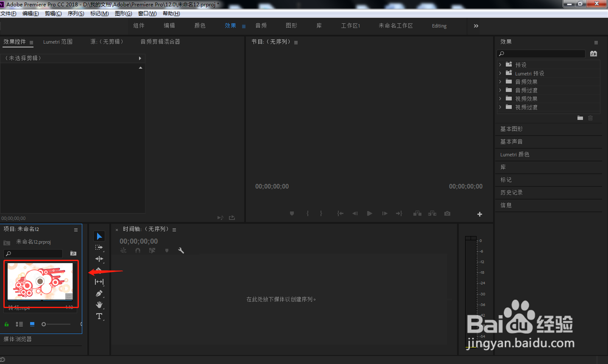Image resolution: width=608 pixels, height=364 pixels.
Task: Select the Pen tool
Action: (x=99, y=293)
